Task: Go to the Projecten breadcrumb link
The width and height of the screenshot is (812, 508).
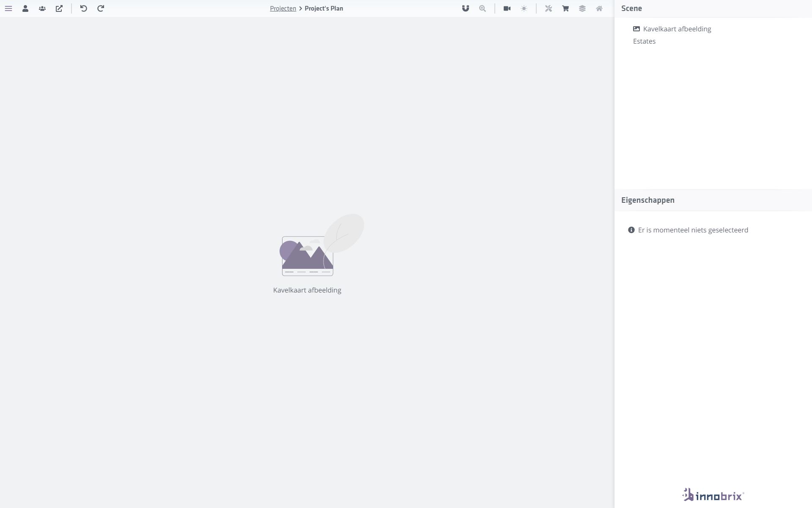Action: pyautogui.click(x=283, y=8)
